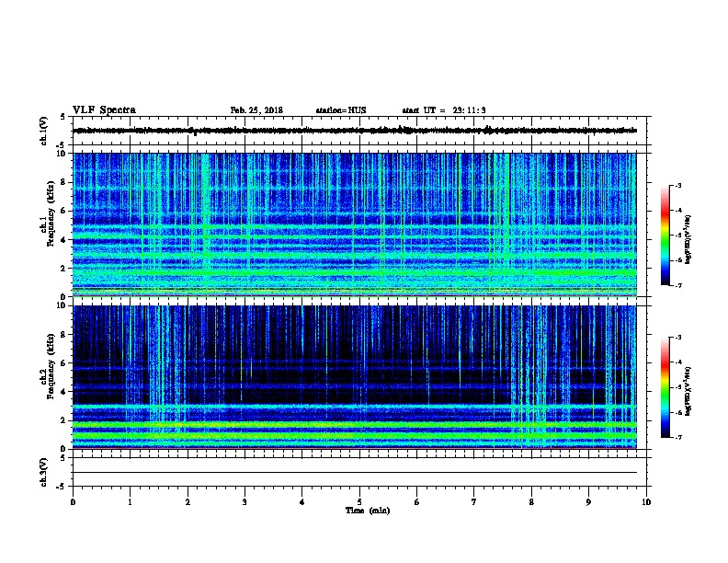Click the "VLF Spectra" plot title
728x563 pixels.
[x=104, y=110]
